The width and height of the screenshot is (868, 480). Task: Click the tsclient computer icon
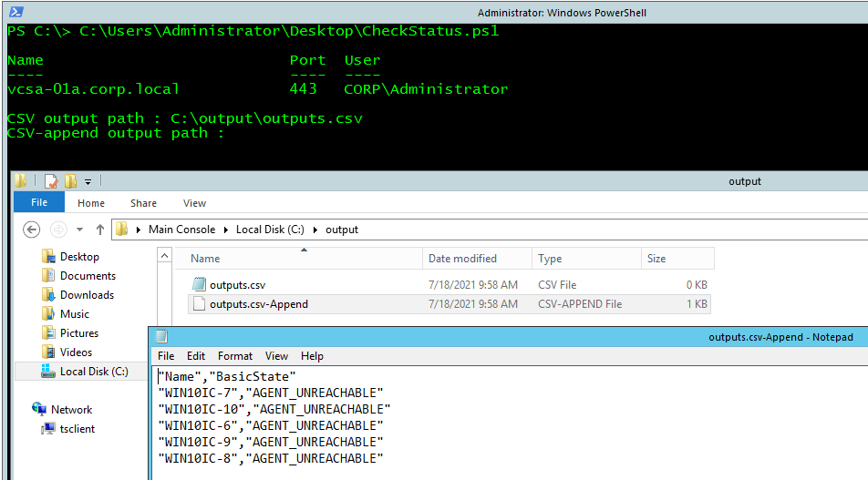tap(48, 429)
